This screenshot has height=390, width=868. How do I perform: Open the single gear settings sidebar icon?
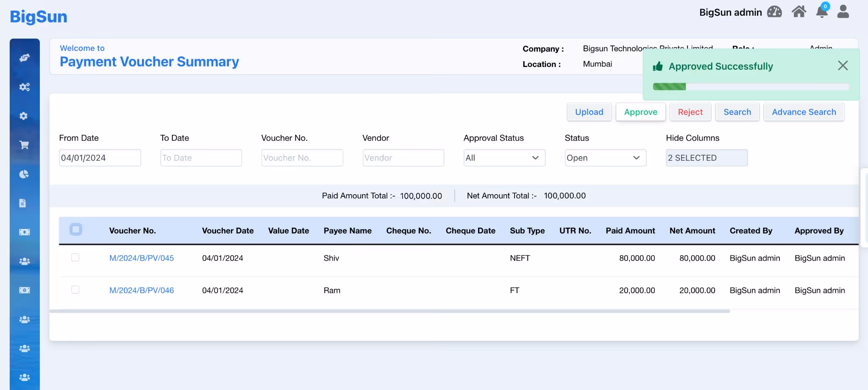point(24,116)
